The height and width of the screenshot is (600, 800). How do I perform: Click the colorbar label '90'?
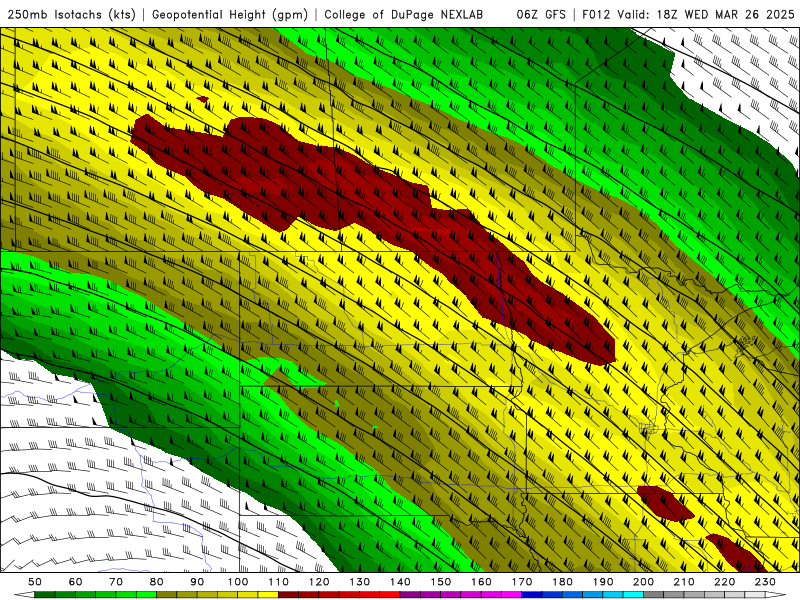(197, 582)
